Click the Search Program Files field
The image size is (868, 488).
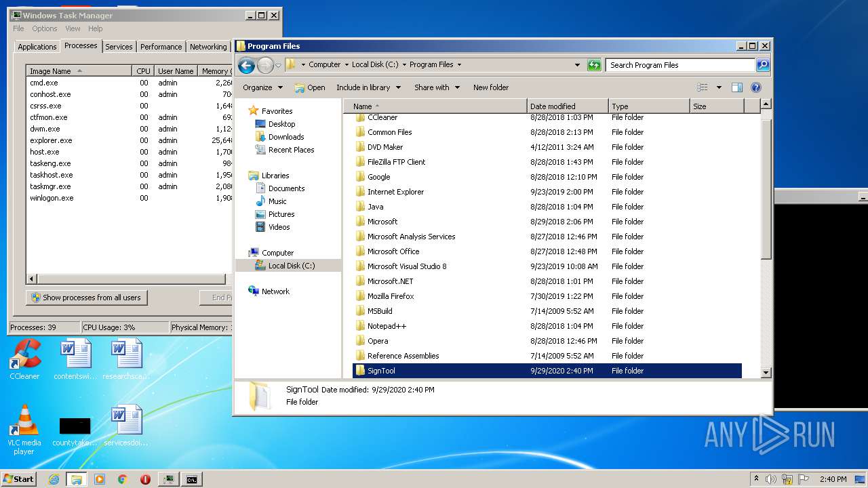coord(680,65)
